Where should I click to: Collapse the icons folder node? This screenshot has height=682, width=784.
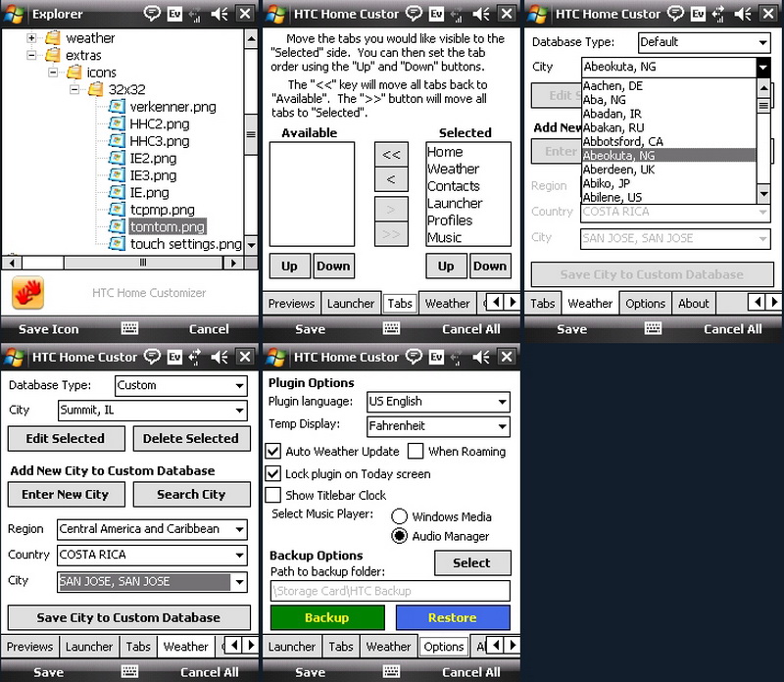click(x=53, y=72)
